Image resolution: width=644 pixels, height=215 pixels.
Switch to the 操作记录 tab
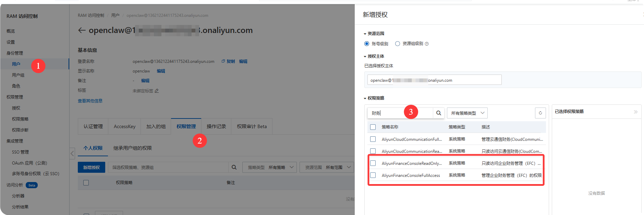pos(216,126)
